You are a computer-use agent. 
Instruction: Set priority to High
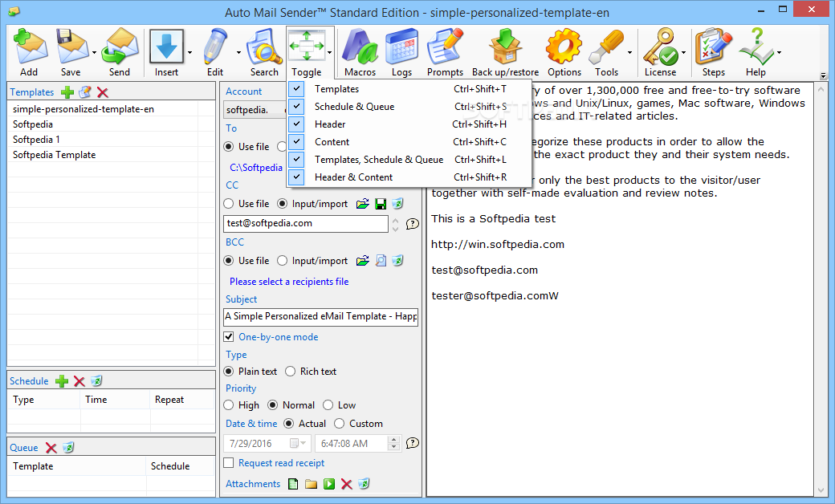pos(229,405)
